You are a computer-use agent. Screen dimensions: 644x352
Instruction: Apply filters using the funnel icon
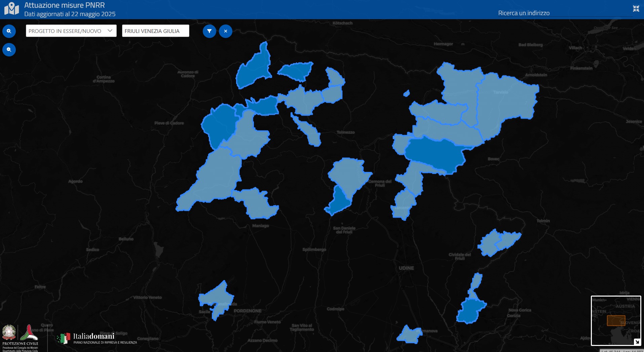pos(210,31)
